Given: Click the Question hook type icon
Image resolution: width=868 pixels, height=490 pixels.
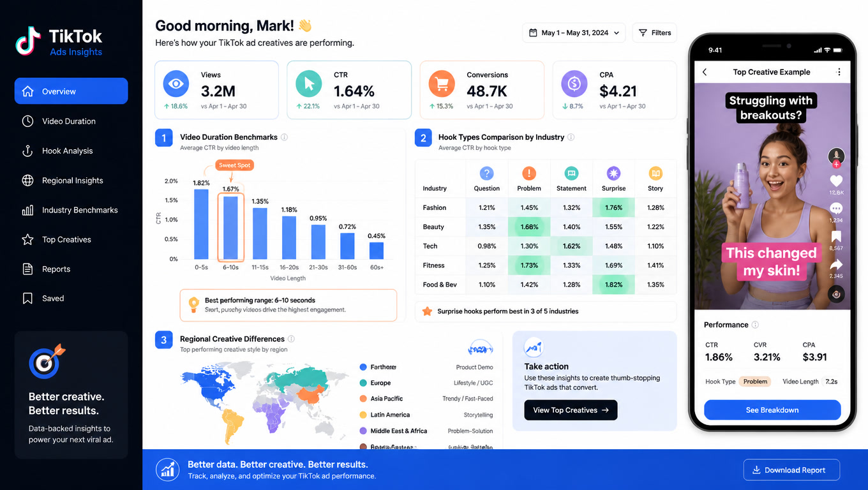Looking at the screenshot, I should [486, 173].
